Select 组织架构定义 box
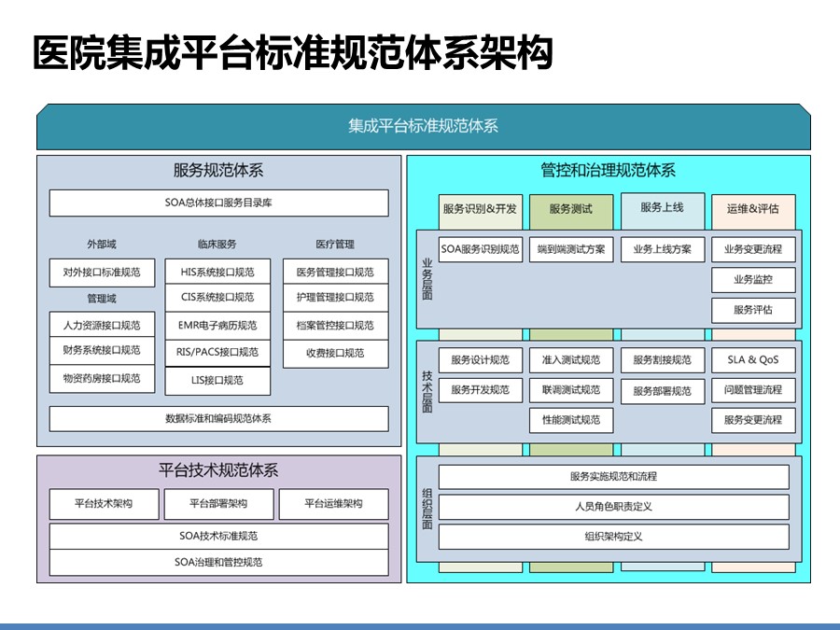The height and width of the screenshot is (630, 840). click(x=614, y=537)
